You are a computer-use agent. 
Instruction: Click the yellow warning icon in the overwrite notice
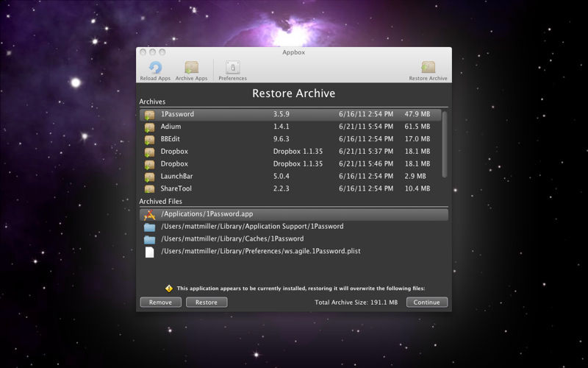(169, 289)
